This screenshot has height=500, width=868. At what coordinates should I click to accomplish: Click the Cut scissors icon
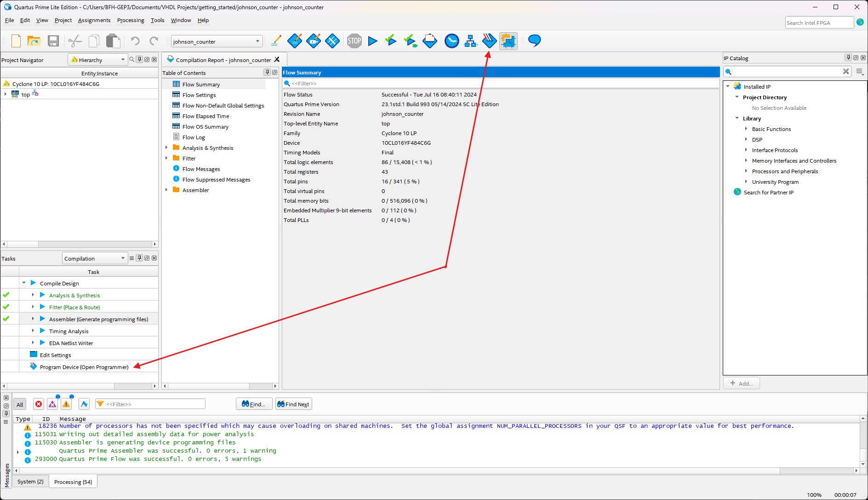pos(74,41)
